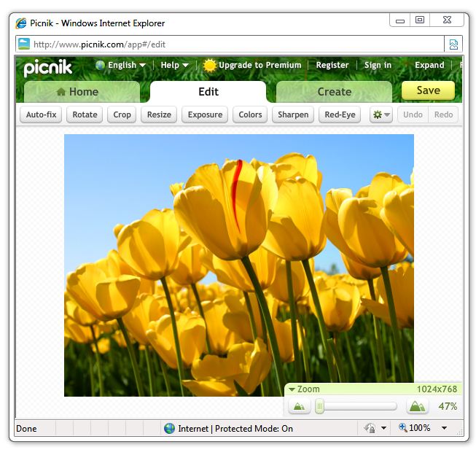Click the Picnik logo
The height and width of the screenshot is (455, 476).
[48, 67]
